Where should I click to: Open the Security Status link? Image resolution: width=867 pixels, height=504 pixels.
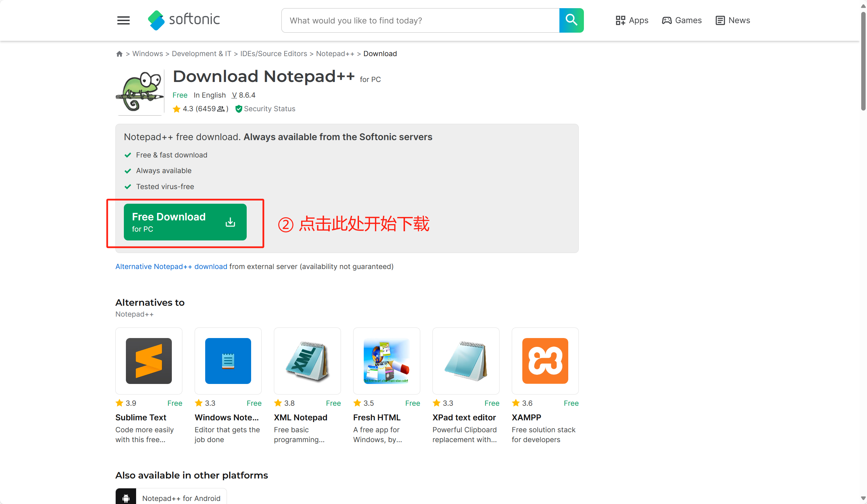[265, 108]
